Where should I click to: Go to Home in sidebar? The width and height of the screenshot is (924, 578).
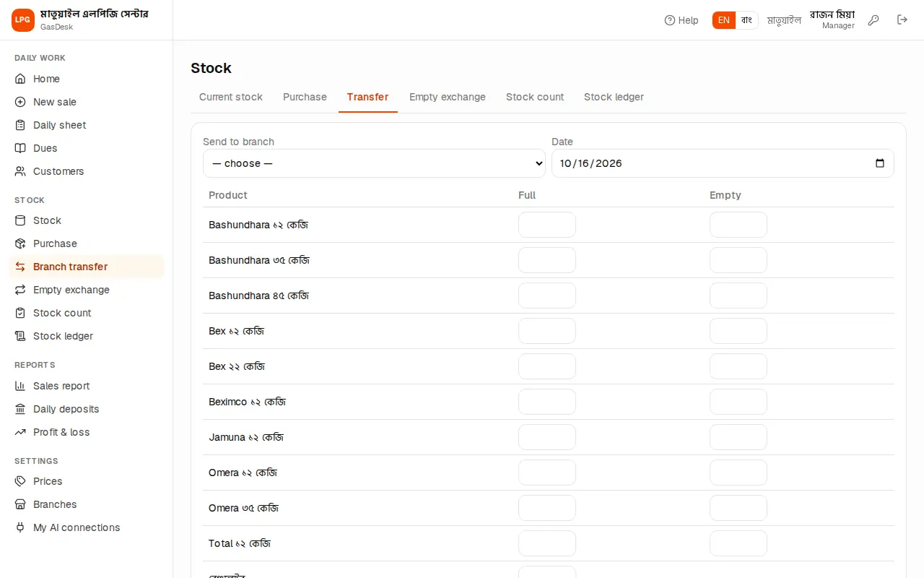click(x=87, y=79)
